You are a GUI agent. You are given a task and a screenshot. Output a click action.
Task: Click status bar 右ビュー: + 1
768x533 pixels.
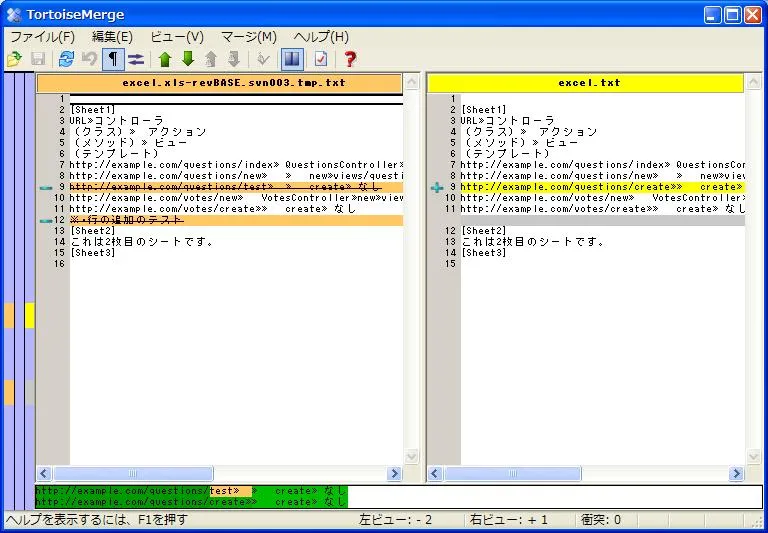[509, 520]
